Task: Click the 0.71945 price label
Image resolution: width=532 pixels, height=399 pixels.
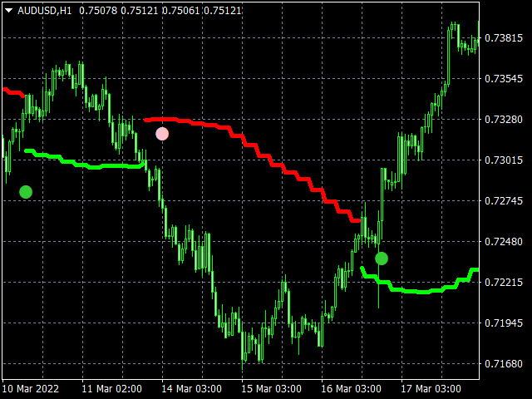Action: 504,323
